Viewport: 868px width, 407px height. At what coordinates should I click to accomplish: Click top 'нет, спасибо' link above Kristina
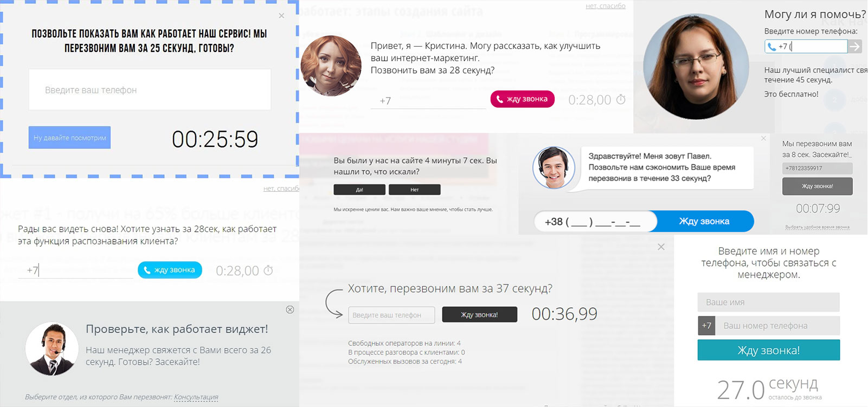(606, 6)
